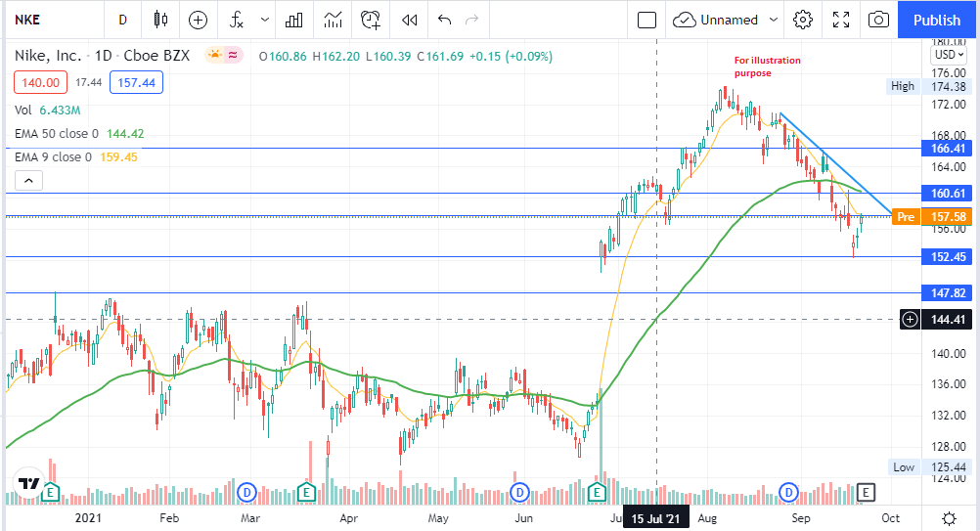Screen dimensions: 980x531
Task: Save the Unnamed chart layout
Action: pyautogui.click(x=716, y=20)
